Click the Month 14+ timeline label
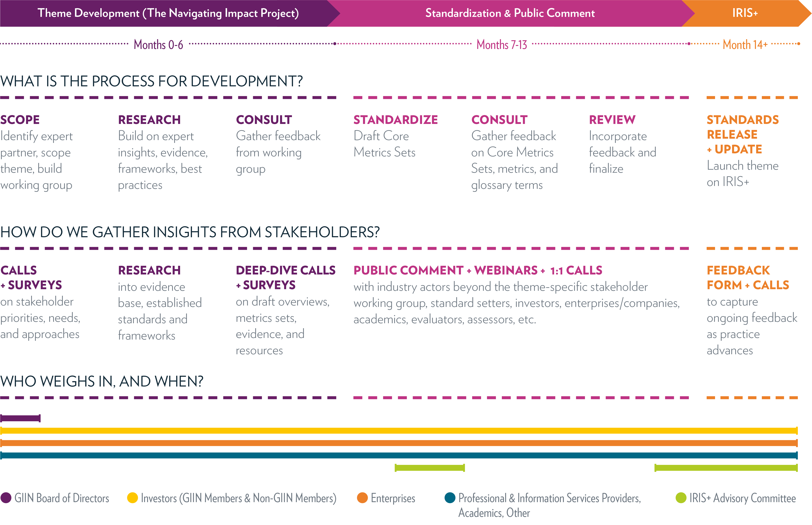812x525 pixels. pyautogui.click(x=745, y=45)
